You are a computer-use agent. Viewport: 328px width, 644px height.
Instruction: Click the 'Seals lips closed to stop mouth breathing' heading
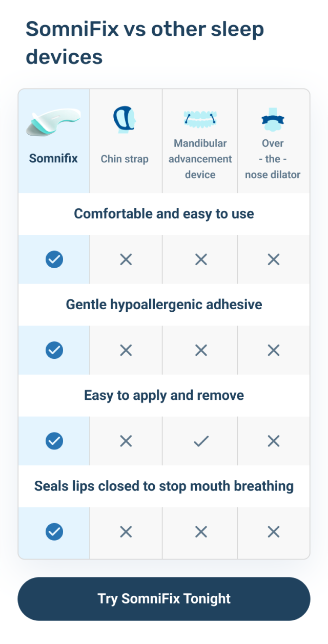pyautogui.click(x=164, y=486)
